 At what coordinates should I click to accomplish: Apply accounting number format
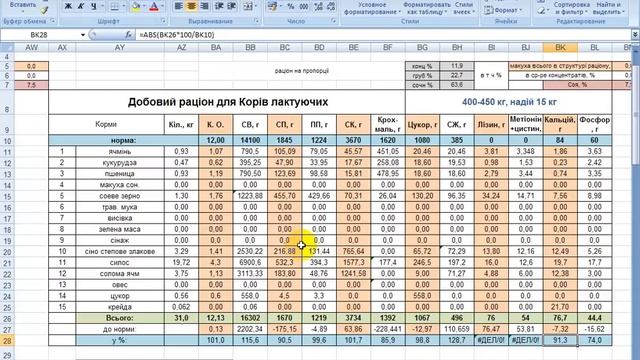tap(272, 6)
